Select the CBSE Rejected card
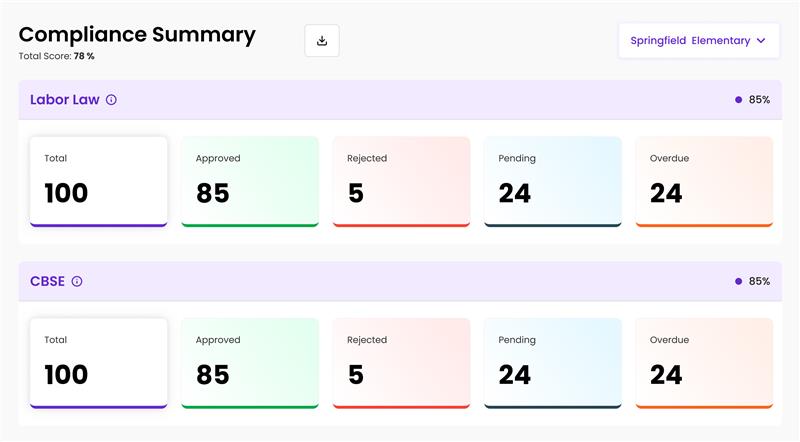The width and height of the screenshot is (800, 442). point(401,363)
